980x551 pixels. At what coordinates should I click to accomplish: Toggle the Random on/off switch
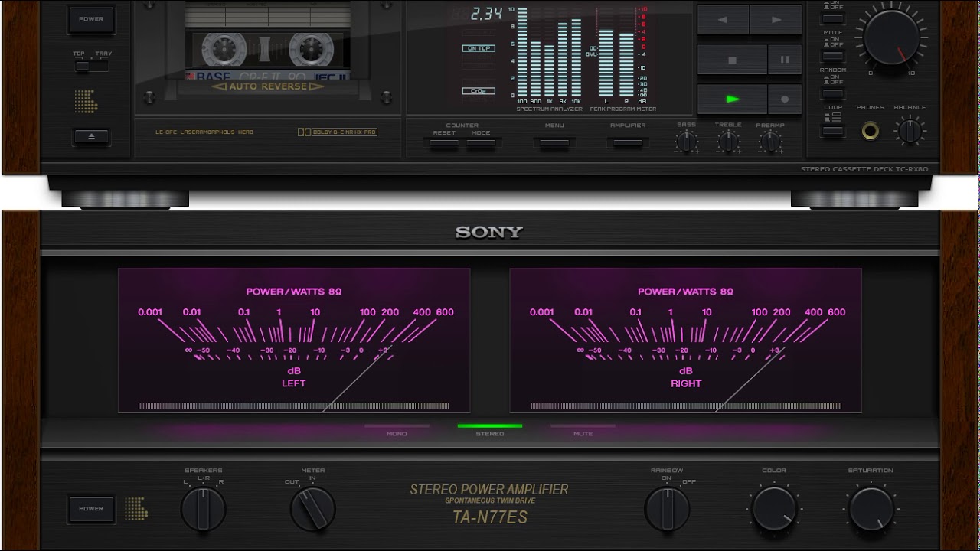[832, 93]
